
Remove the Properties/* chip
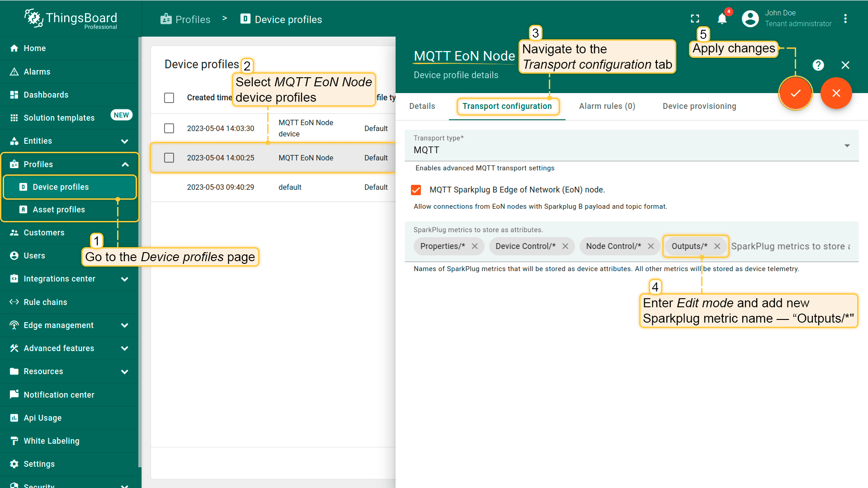(x=475, y=246)
